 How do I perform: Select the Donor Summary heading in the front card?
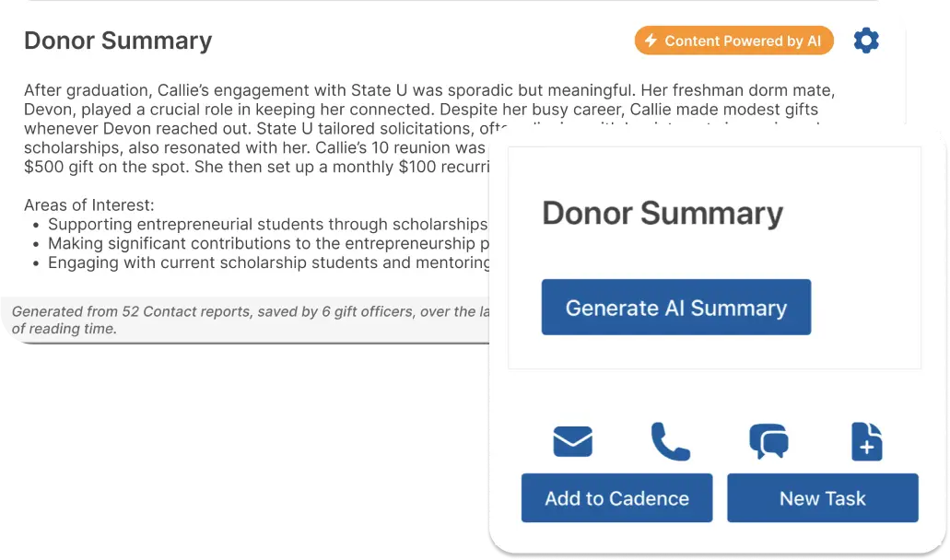662,214
